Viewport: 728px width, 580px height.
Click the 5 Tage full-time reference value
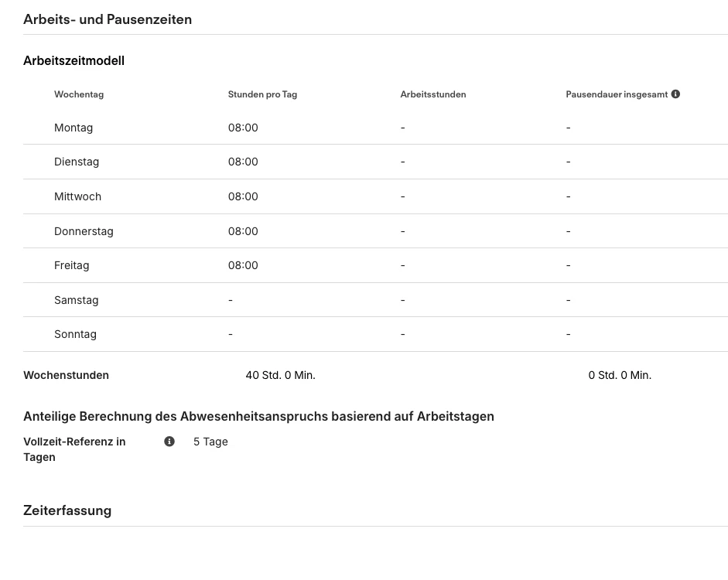[x=210, y=442]
